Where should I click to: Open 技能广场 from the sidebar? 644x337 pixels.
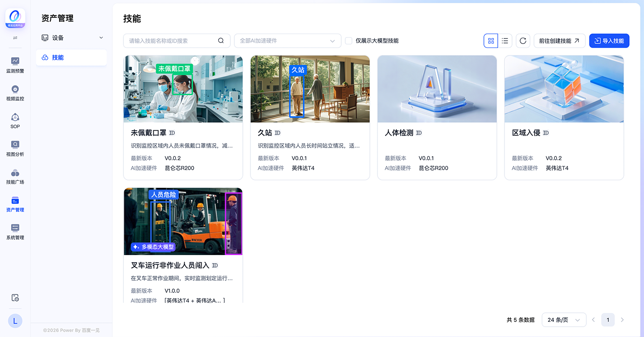coord(15,176)
